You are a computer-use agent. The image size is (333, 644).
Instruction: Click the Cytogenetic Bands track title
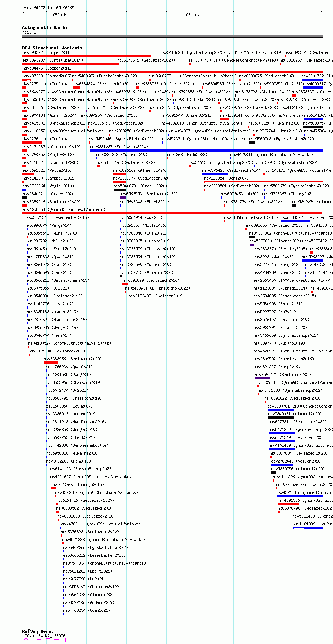pyautogui.click(x=45, y=28)
